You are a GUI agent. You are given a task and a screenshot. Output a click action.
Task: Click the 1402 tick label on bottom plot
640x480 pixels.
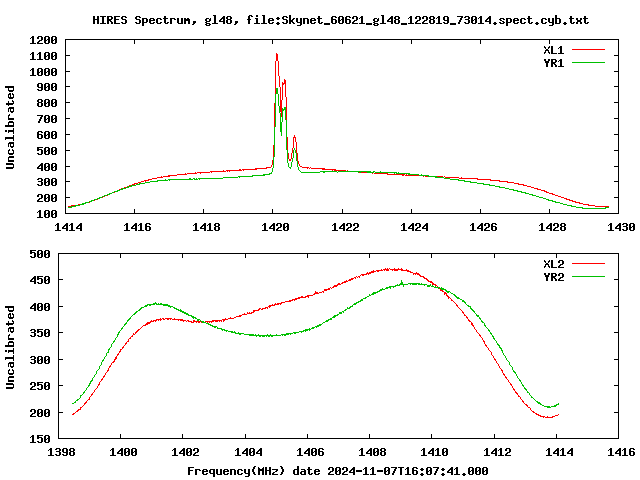185,452
